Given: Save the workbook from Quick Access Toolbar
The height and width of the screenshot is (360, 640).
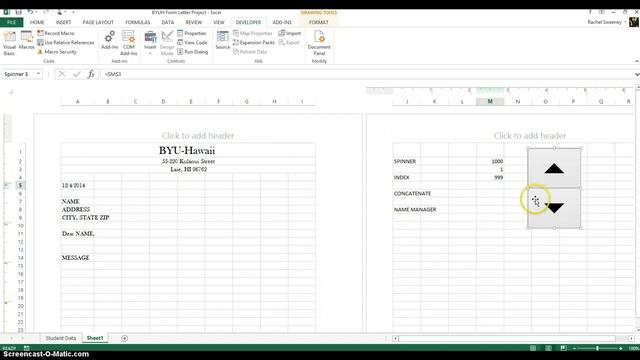Looking at the screenshot, I should [x=19, y=12].
